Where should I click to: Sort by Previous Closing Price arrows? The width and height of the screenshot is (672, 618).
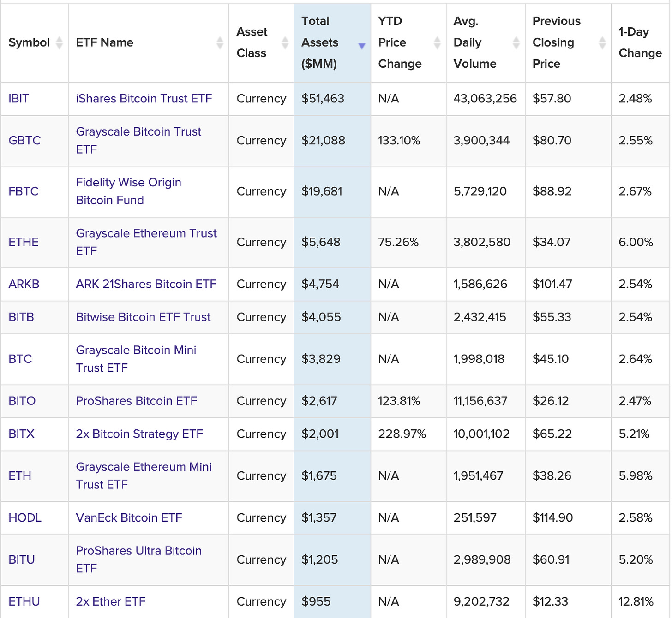click(x=602, y=42)
